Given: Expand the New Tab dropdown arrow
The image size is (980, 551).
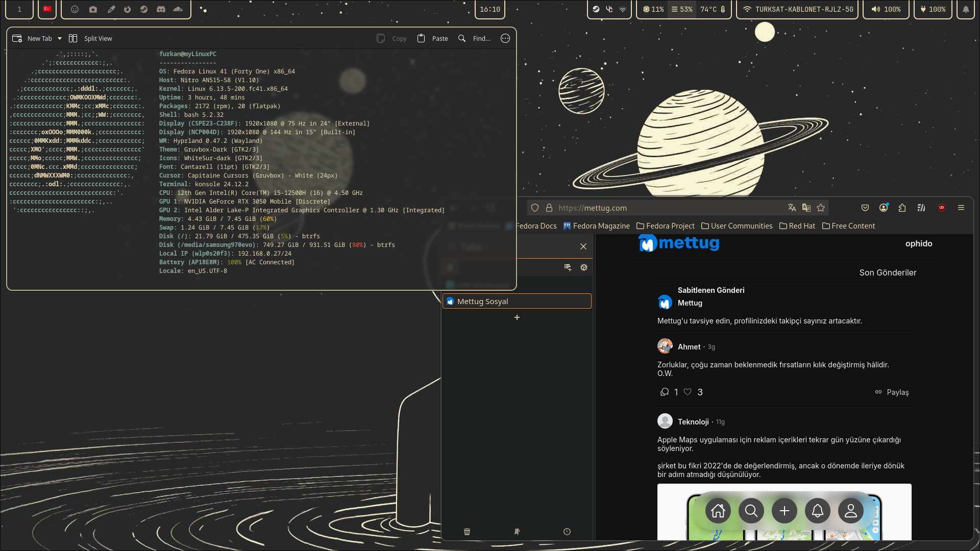Looking at the screenshot, I should pyautogui.click(x=60, y=38).
